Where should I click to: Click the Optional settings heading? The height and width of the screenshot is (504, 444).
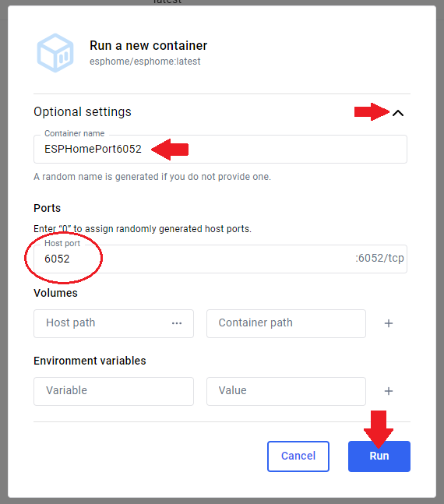(x=83, y=112)
